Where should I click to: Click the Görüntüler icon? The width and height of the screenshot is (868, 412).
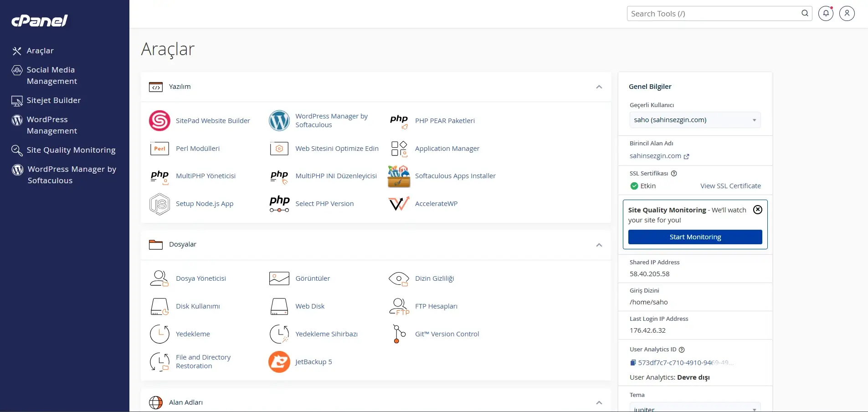279,278
